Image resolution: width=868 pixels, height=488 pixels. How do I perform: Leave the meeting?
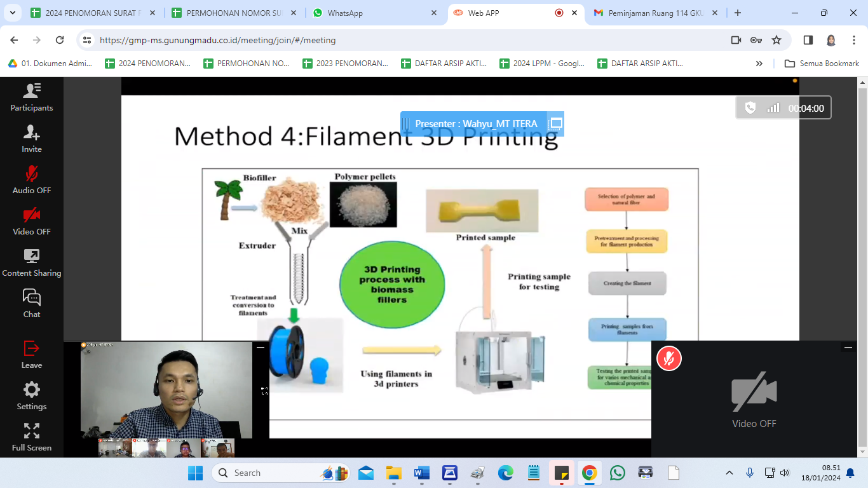pos(31,355)
